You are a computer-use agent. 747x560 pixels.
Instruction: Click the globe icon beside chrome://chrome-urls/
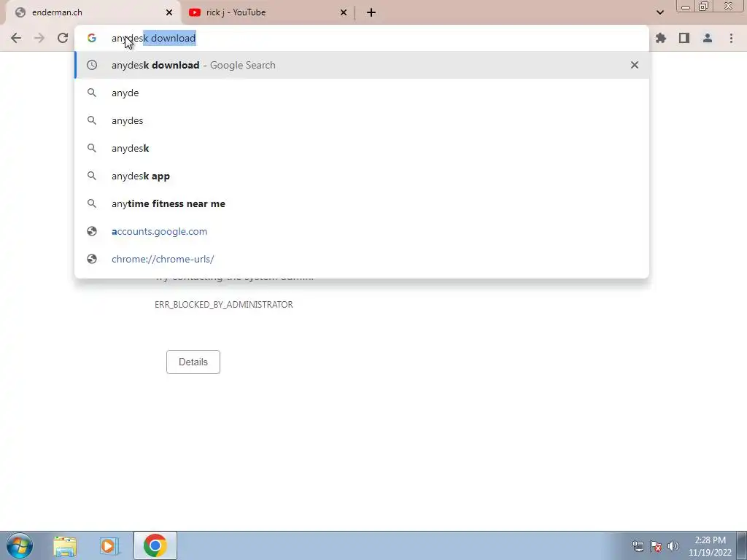click(x=91, y=259)
